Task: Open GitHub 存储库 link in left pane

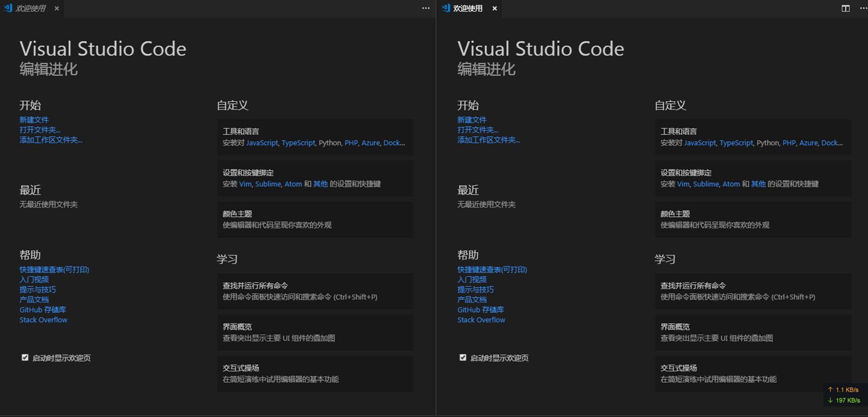Action: [42, 310]
